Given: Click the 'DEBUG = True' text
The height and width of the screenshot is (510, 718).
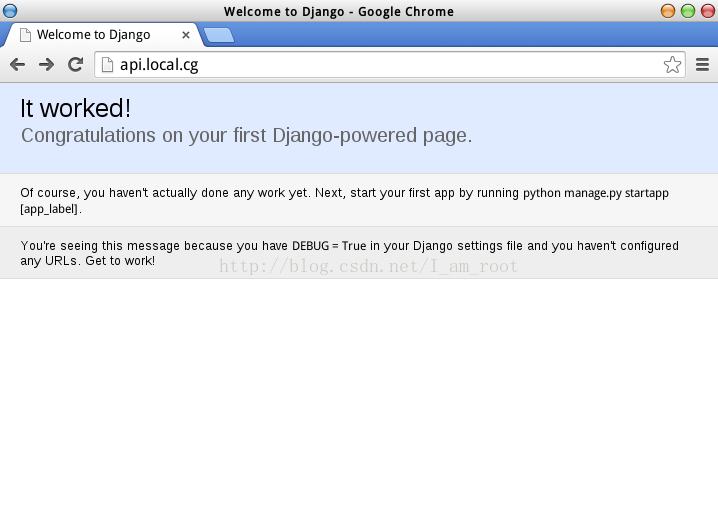Looking at the screenshot, I should tap(329, 246).
